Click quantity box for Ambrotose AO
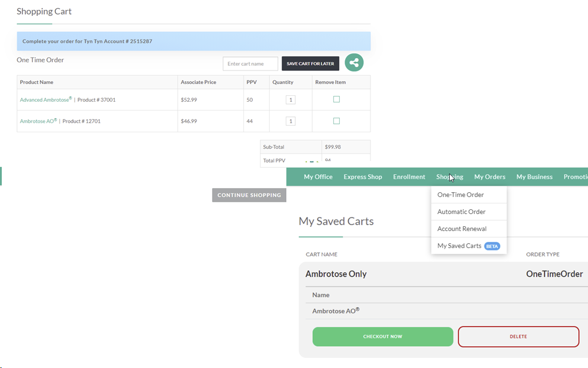 click(290, 121)
